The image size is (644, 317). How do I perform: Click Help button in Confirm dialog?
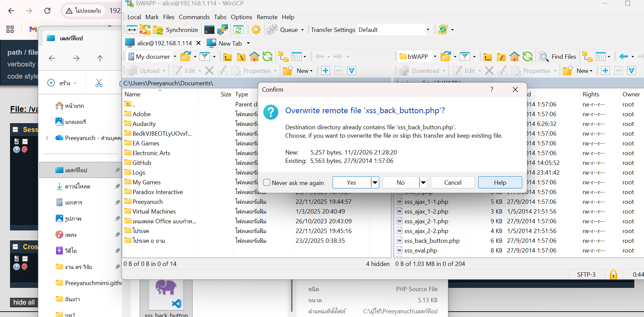500,182
